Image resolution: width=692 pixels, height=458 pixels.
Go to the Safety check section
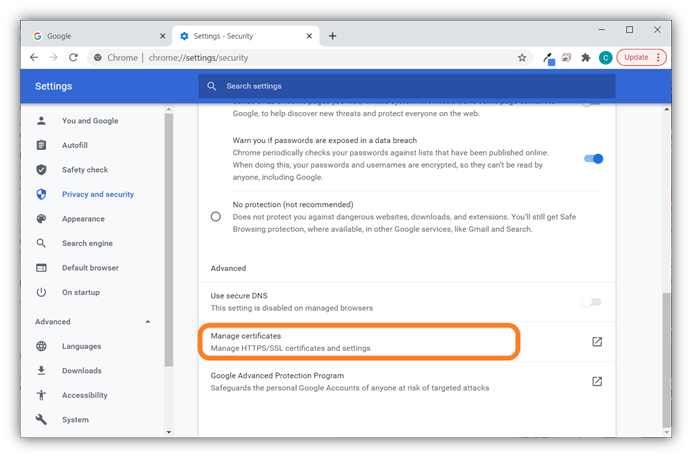(85, 169)
